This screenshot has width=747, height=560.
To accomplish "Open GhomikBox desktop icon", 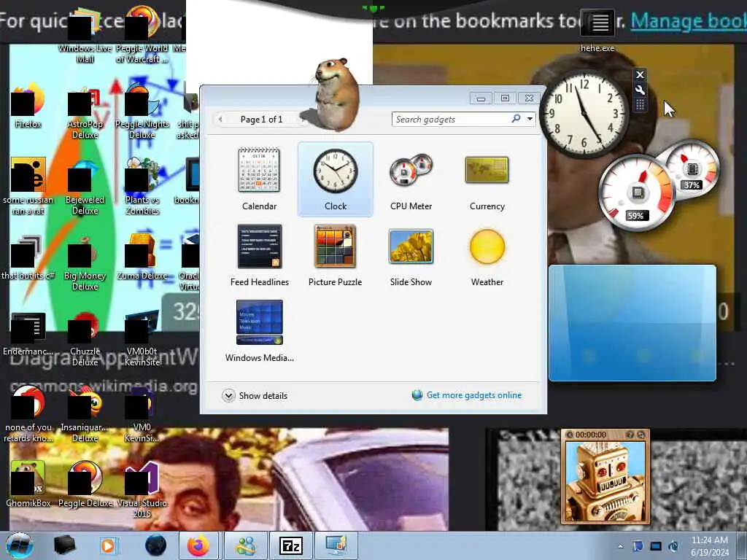I will (x=28, y=486).
